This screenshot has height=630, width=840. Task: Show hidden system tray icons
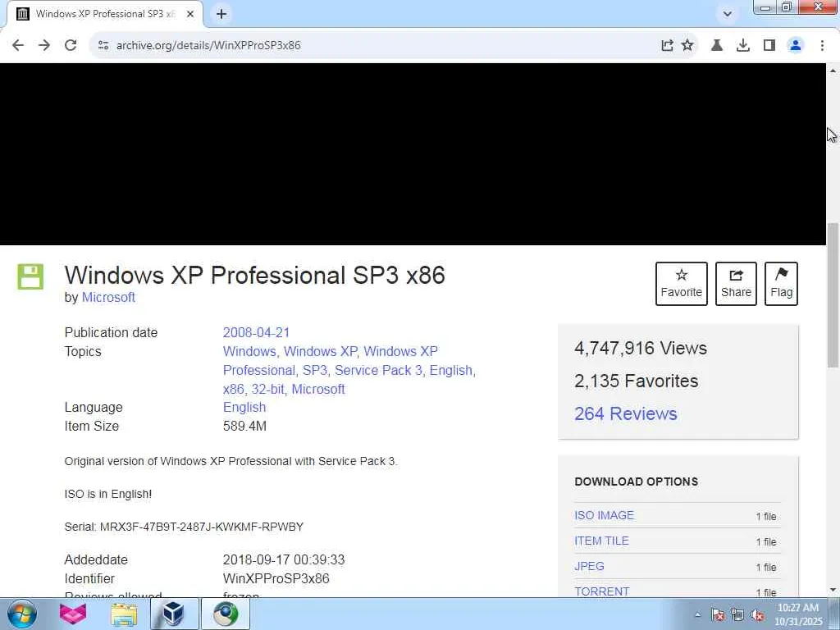tap(697, 615)
